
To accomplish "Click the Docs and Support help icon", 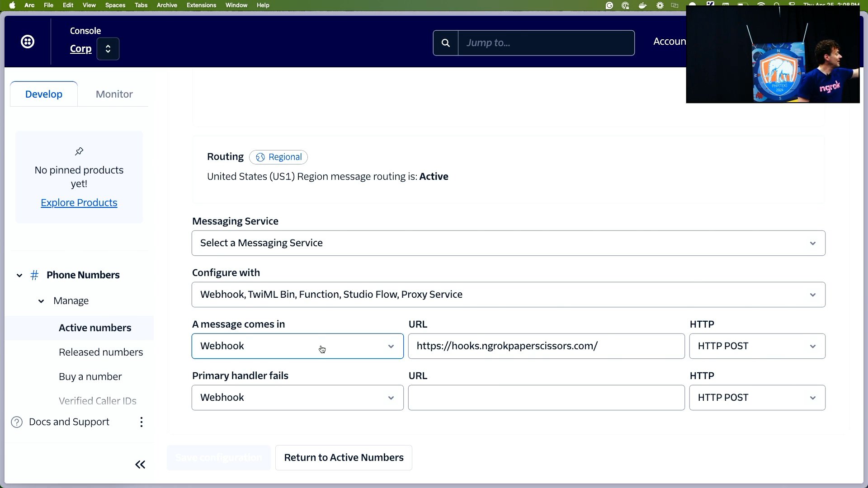I will pos(17,422).
